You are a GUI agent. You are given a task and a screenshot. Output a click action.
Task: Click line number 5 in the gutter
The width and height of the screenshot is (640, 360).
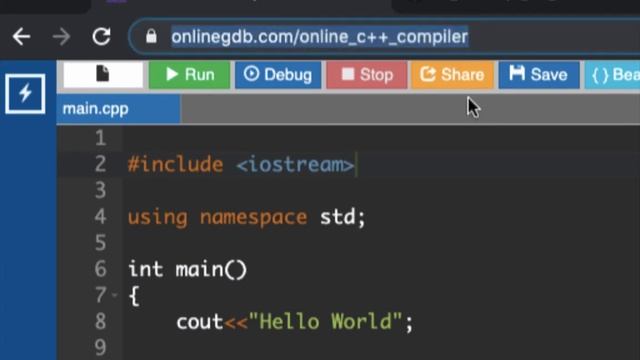[100, 243]
